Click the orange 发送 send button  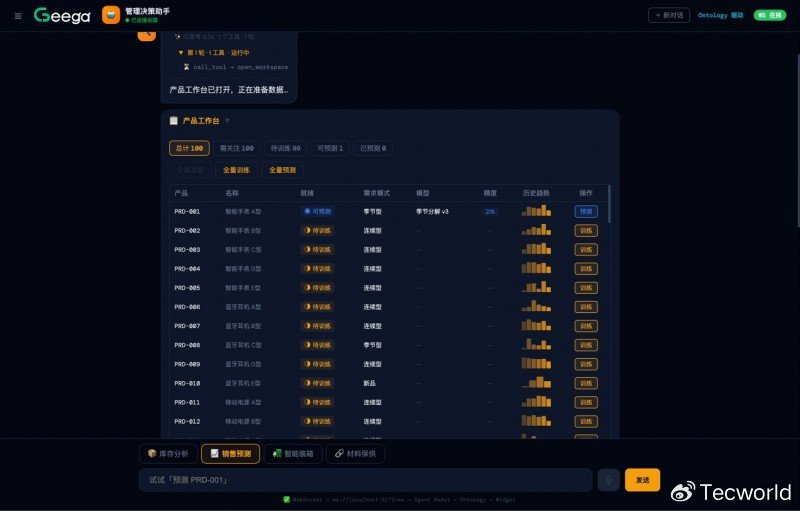point(642,480)
